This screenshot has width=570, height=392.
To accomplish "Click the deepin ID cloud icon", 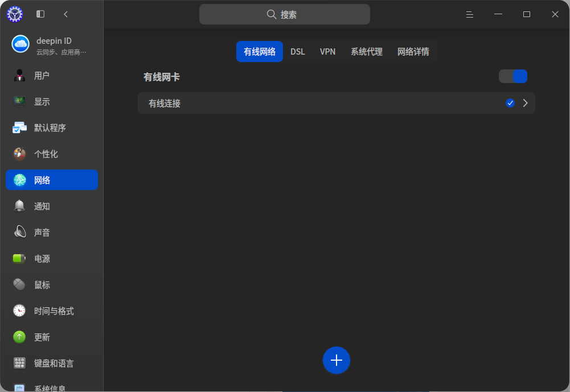I will (20, 44).
